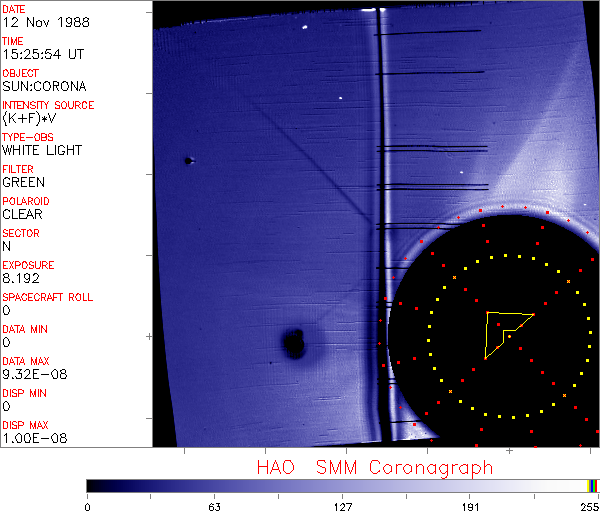Select the (K+F)*V intensity value

click(29, 119)
